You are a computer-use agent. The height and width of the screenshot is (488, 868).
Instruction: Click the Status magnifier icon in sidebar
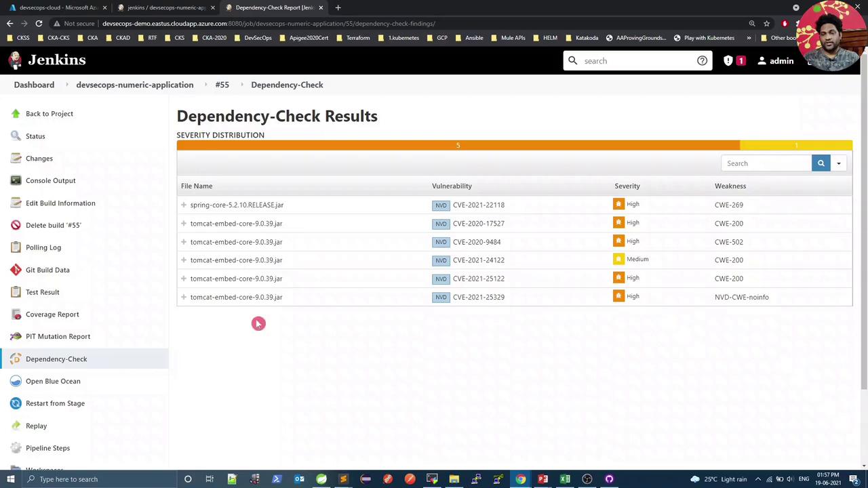click(x=16, y=136)
